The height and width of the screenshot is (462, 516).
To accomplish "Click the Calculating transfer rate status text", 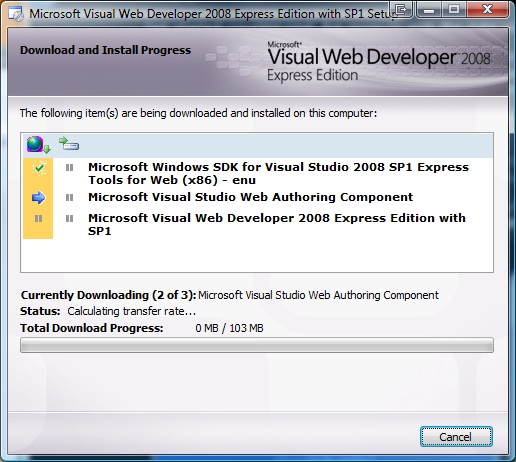I will tap(131, 311).
